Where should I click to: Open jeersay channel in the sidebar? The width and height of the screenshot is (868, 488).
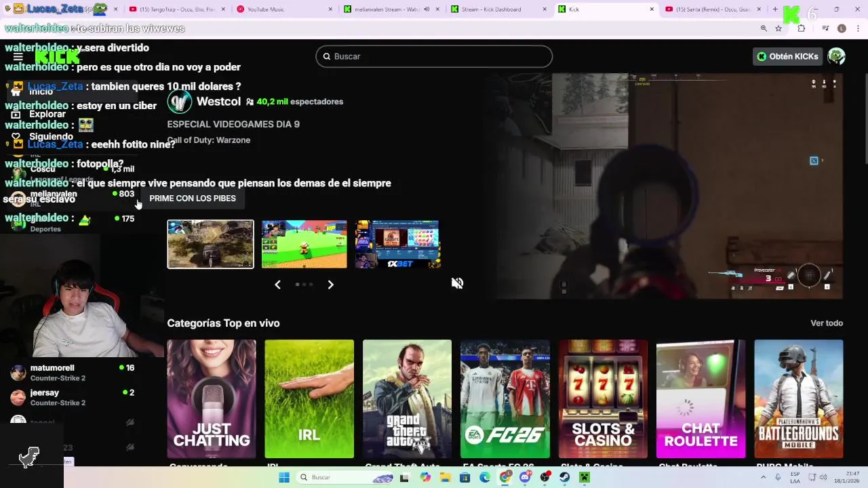pyautogui.click(x=73, y=397)
